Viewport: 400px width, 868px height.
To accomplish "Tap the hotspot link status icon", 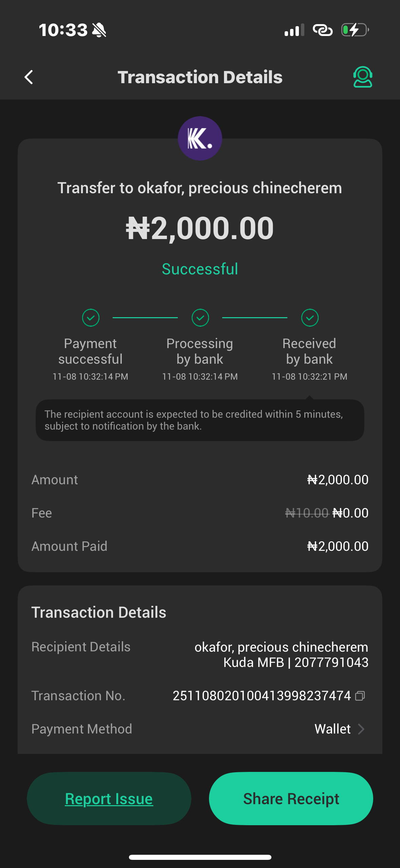I will [x=322, y=30].
